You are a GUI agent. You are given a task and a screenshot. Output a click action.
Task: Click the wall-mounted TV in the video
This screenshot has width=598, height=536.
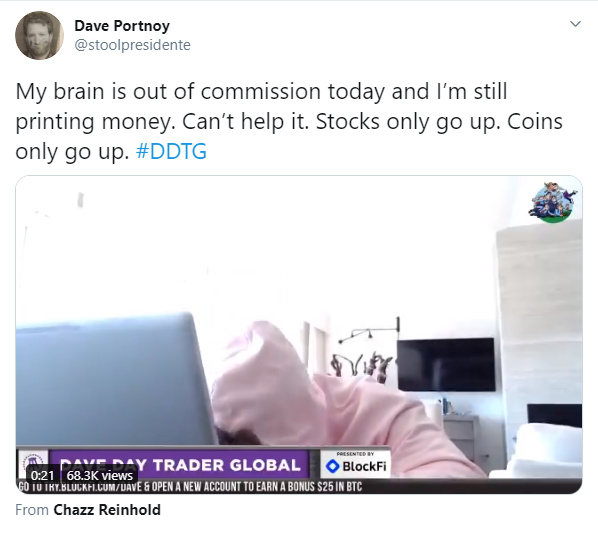(x=446, y=365)
